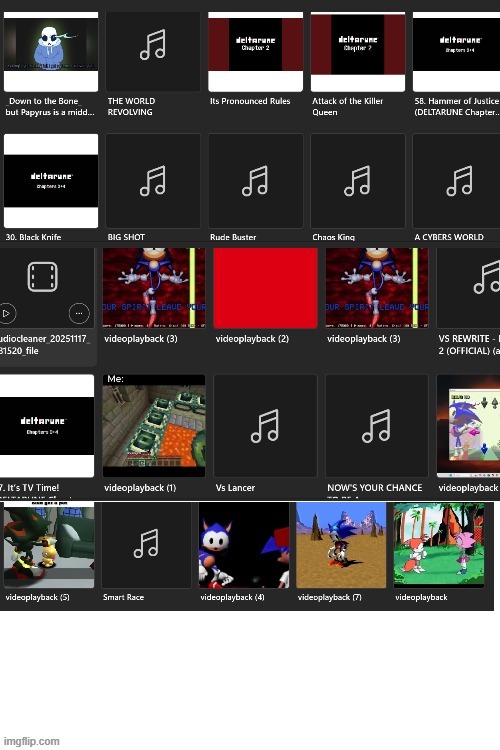500x750 pixels.
Task: Select the 30. Black Knife thumbnail
Action: pyautogui.click(x=51, y=181)
